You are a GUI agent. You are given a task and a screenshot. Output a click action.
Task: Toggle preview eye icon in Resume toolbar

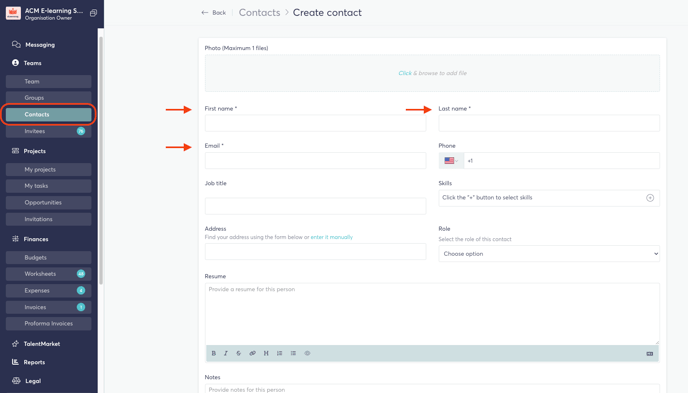[x=307, y=353]
